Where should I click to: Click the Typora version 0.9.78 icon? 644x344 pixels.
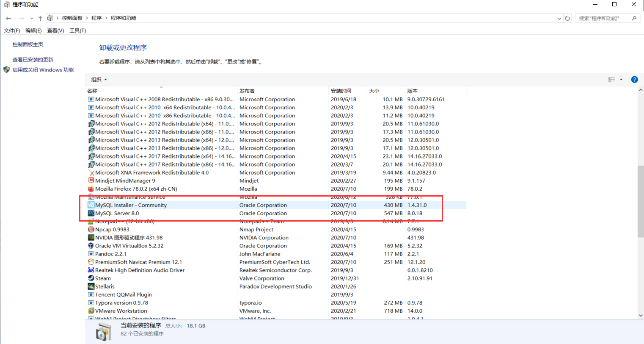[91, 302]
